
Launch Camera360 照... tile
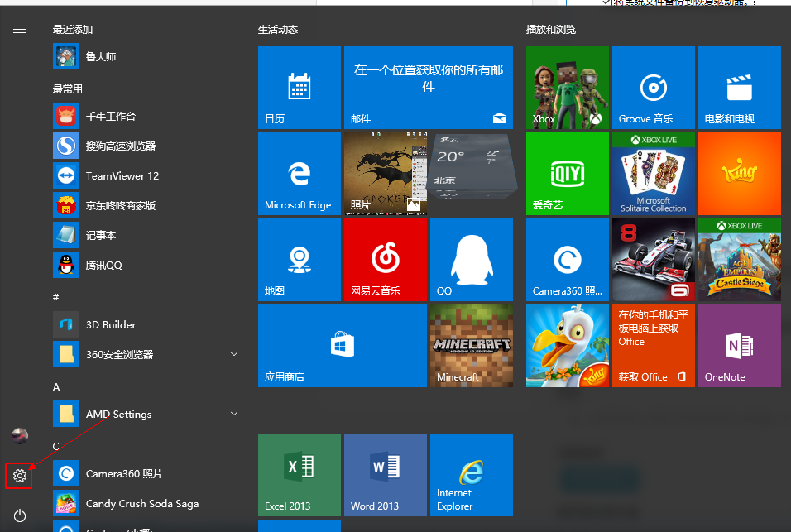[567, 260]
